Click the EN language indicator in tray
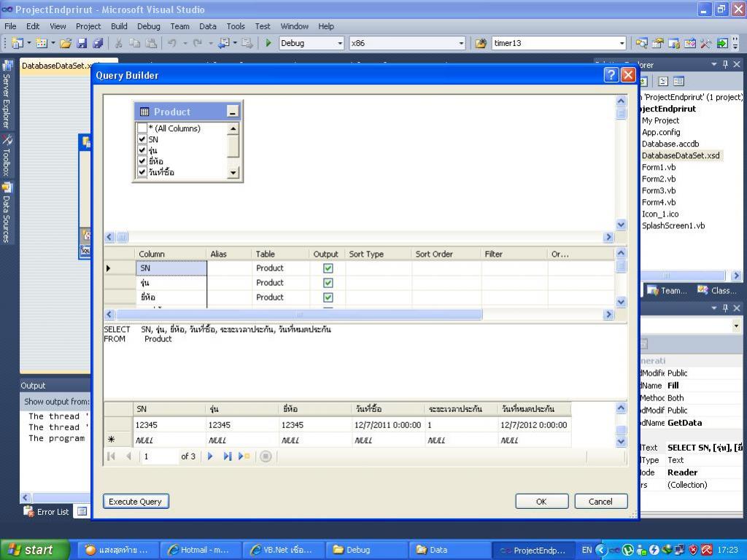The width and height of the screenshot is (747, 560). 587,550
